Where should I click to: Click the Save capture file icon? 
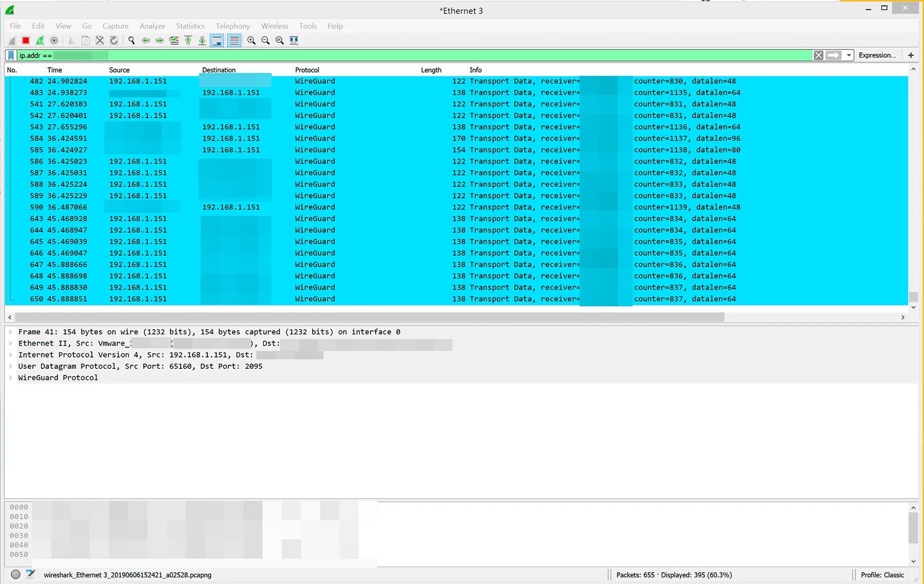(x=86, y=41)
